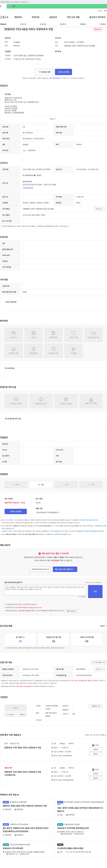This screenshot has height=868, width=107.
Task: Open the 출산휴가·육아휴직 menu
Action: (x=97, y=17)
